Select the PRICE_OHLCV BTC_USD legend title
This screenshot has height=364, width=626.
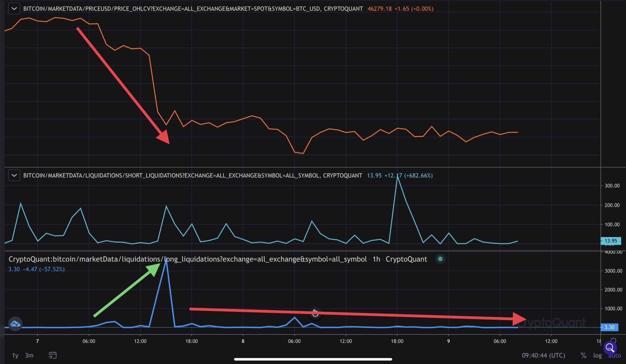[x=193, y=9]
